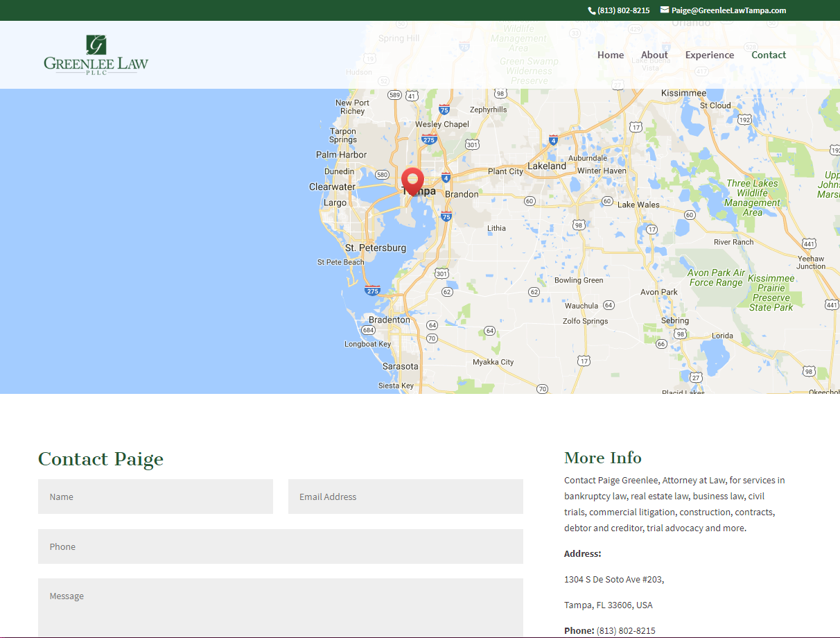This screenshot has width=840, height=638.
Task: Click the Kissimmee Prairie Preserve State Park label
Action: coord(771,293)
